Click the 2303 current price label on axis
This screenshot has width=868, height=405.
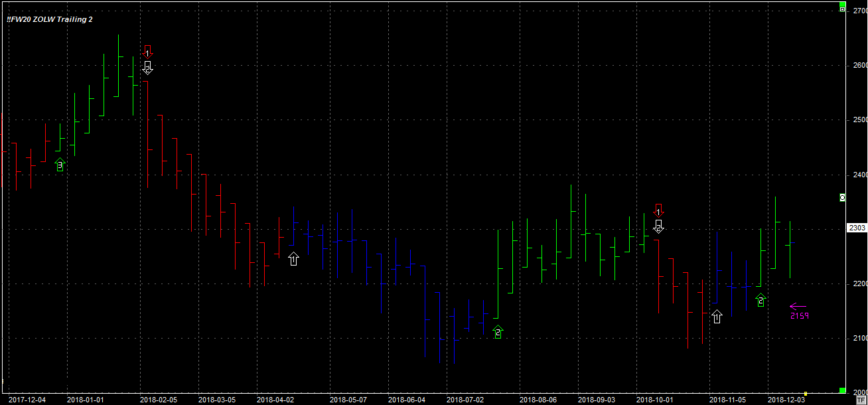(x=857, y=228)
